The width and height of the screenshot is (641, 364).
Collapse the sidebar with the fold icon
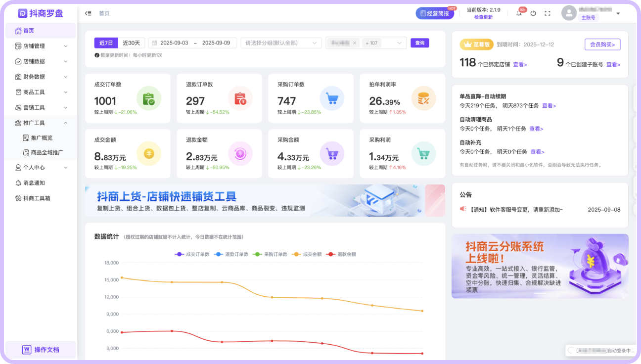click(x=88, y=13)
